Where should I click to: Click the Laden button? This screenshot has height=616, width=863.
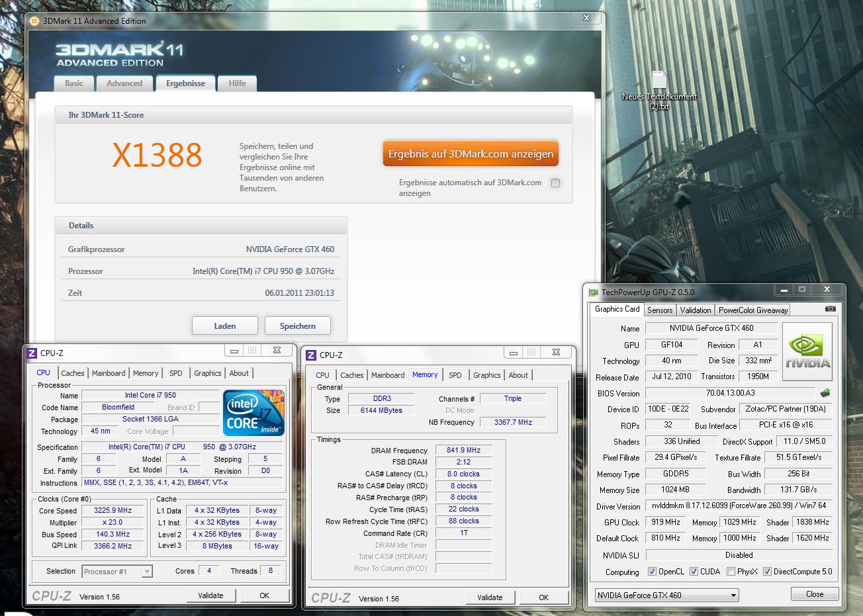point(225,326)
